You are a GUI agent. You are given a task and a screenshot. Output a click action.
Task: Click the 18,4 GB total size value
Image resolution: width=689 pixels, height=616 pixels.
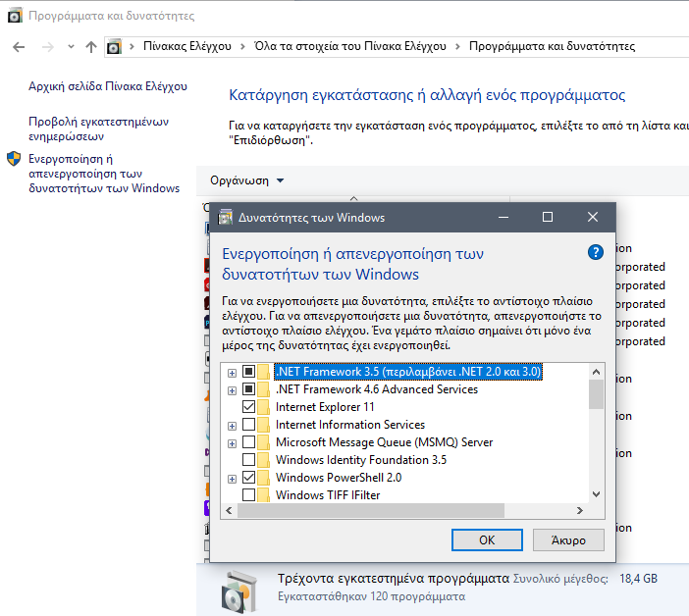638,579
